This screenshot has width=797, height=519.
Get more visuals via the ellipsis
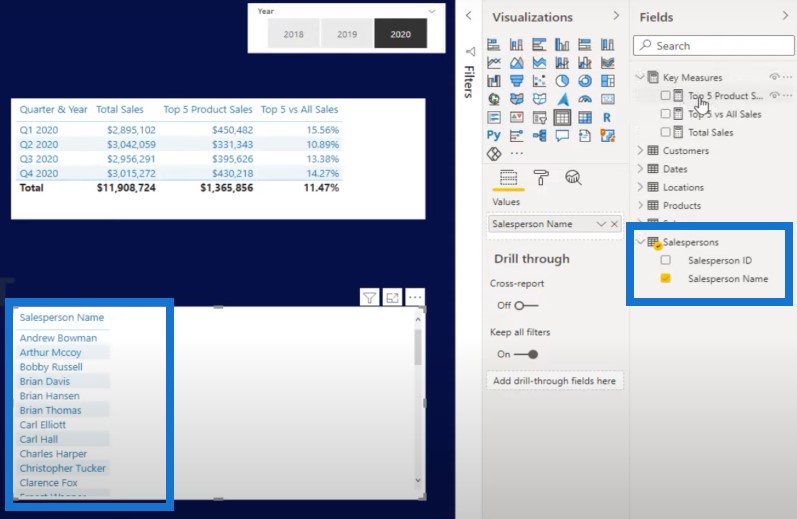point(516,153)
